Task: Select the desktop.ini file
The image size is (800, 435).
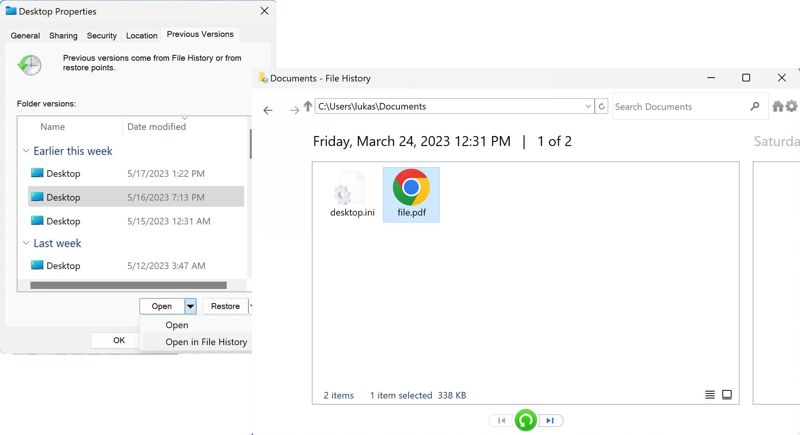Action: coord(352,194)
